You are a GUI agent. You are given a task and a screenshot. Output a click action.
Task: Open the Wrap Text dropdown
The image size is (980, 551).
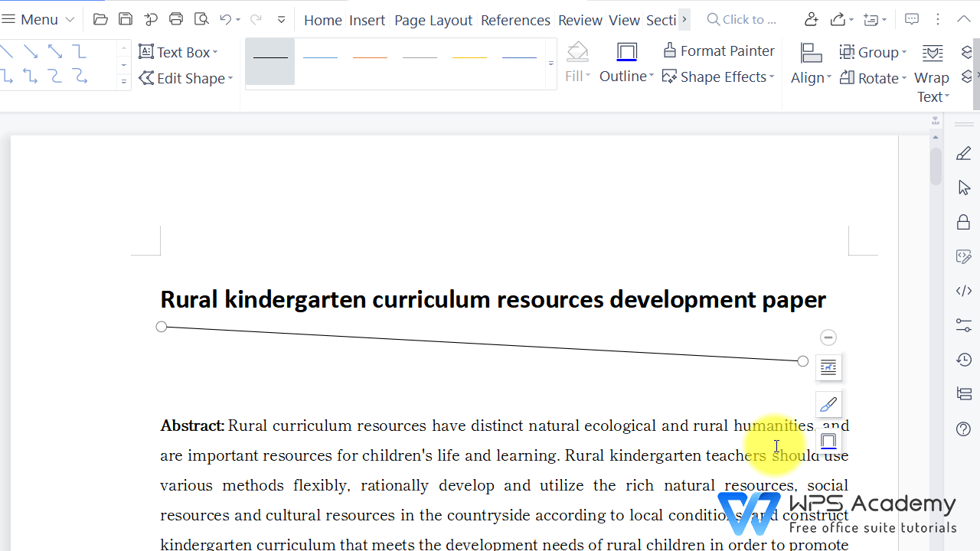click(932, 86)
